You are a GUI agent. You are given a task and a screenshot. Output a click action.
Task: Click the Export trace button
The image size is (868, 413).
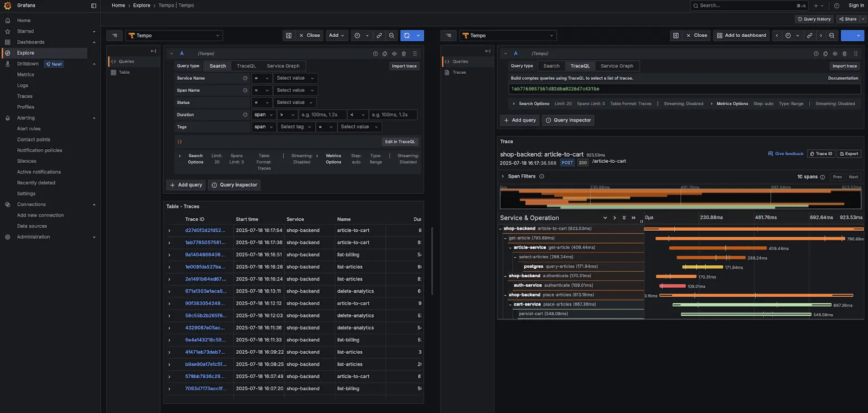pyautogui.click(x=849, y=154)
